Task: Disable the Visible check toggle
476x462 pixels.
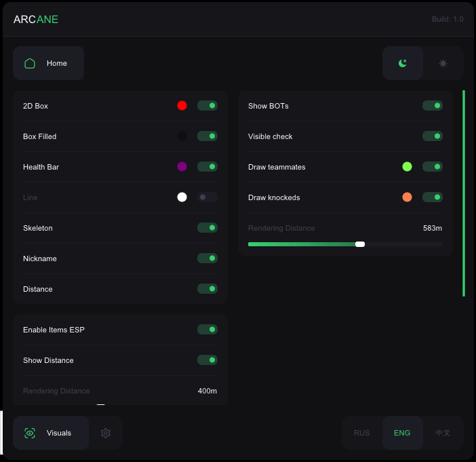Action: point(432,136)
